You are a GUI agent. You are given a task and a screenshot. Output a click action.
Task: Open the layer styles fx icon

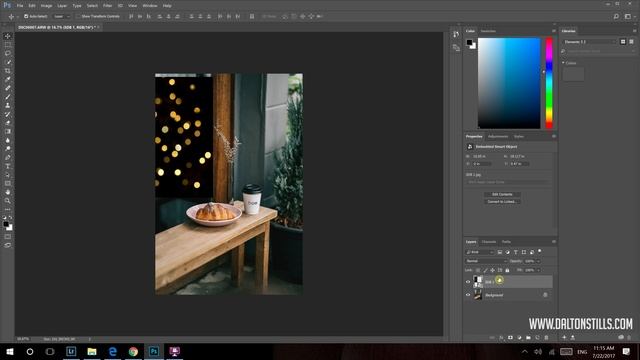tap(501, 338)
